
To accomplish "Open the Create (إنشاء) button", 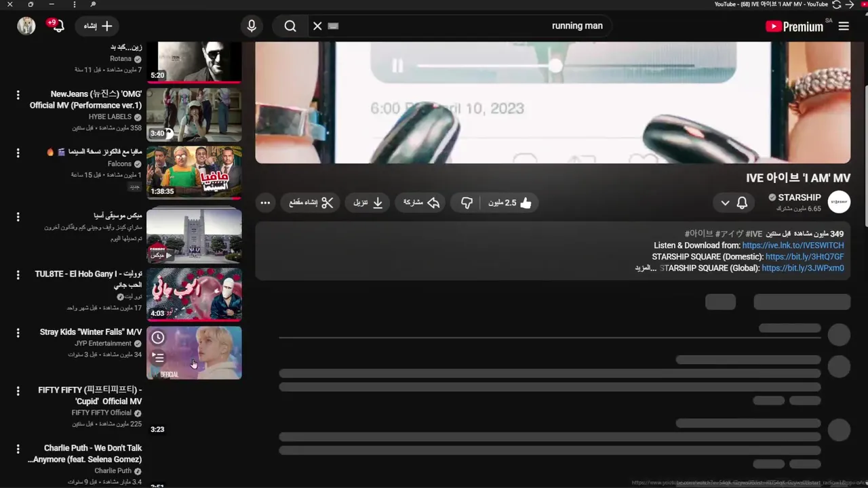I will pyautogui.click(x=98, y=26).
